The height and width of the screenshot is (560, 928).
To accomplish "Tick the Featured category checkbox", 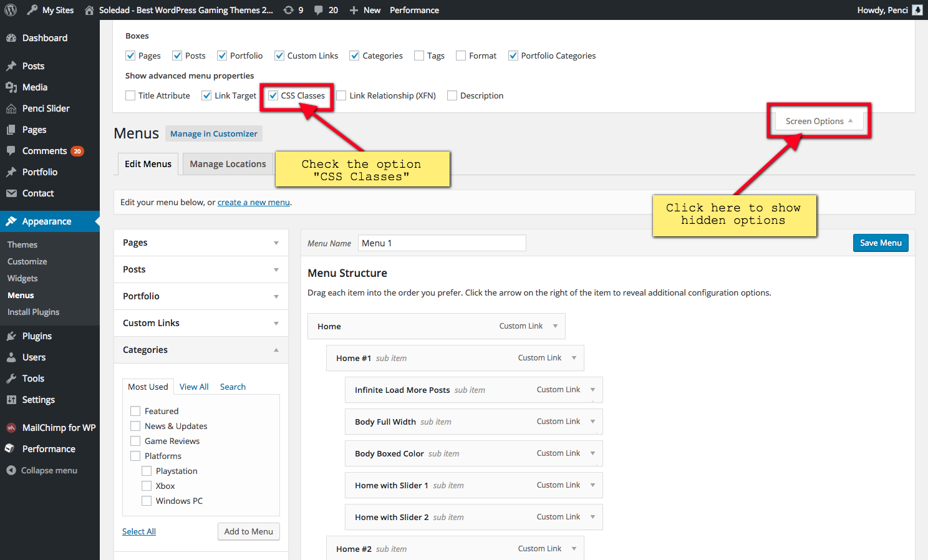I will pos(135,411).
